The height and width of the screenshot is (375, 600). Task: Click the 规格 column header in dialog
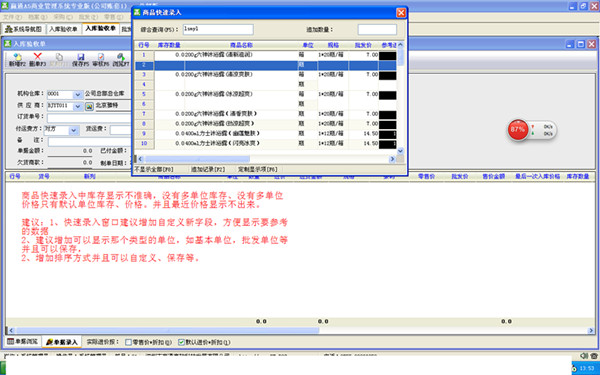pyautogui.click(x=333, y=45)
